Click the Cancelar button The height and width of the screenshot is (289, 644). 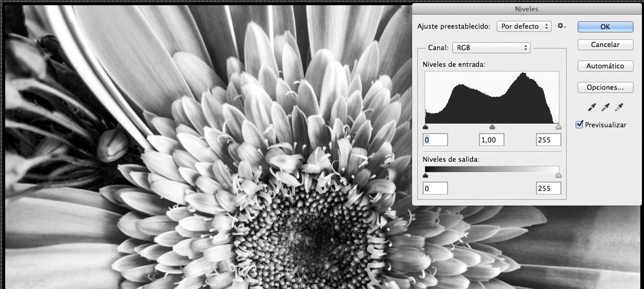tap(605, 45)
